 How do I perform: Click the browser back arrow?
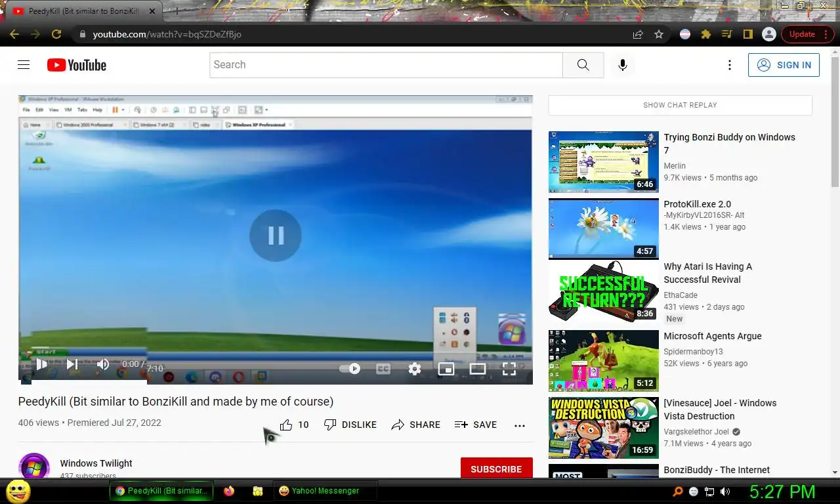coord(14,34)
